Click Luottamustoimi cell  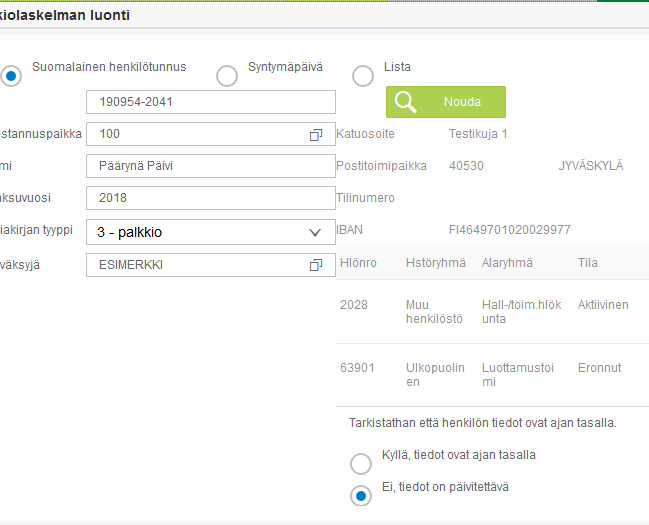pos(517,375)
